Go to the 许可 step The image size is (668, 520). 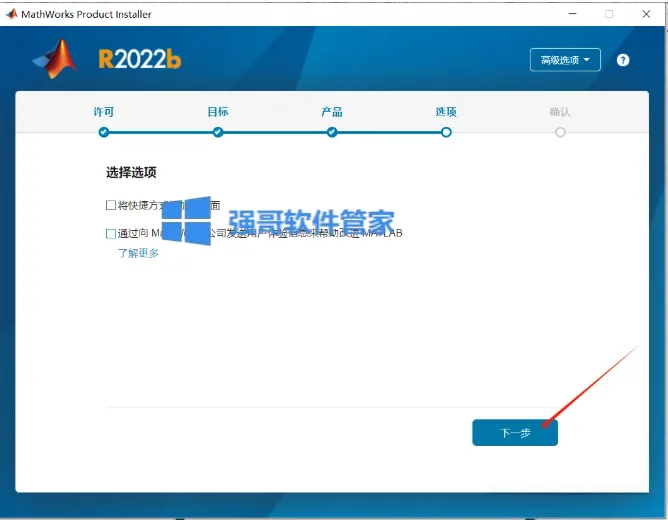tap(104, 112)
